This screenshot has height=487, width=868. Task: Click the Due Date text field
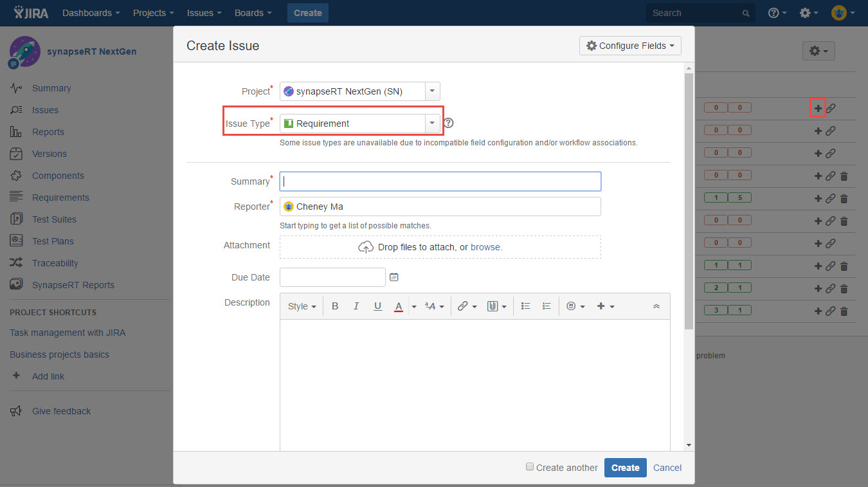(x=332, y=277)
